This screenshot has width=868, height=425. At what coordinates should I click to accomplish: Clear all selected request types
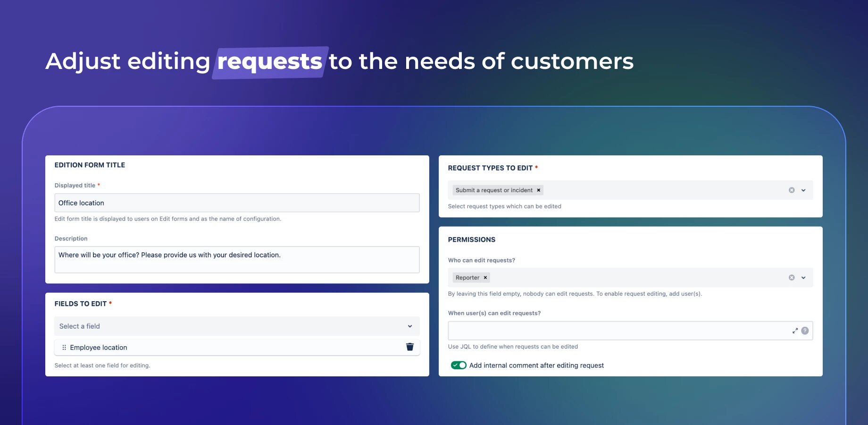click(x=792, y=190)
